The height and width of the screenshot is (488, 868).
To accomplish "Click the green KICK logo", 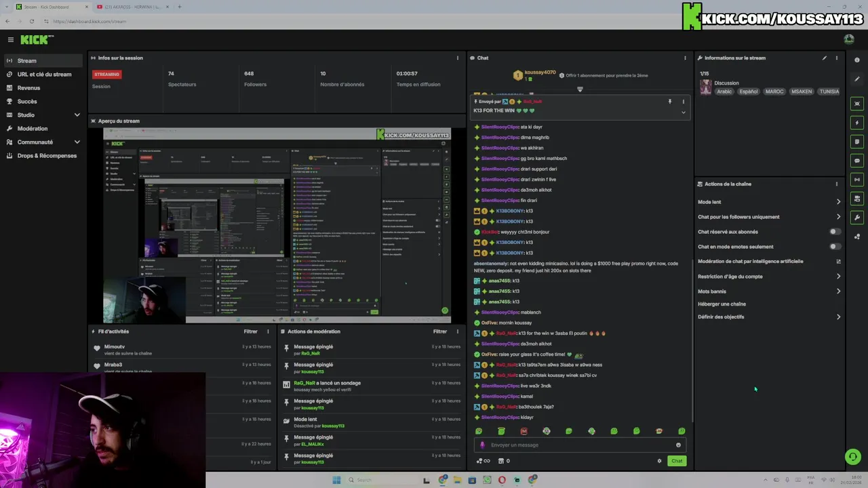I will click(36, 40).
